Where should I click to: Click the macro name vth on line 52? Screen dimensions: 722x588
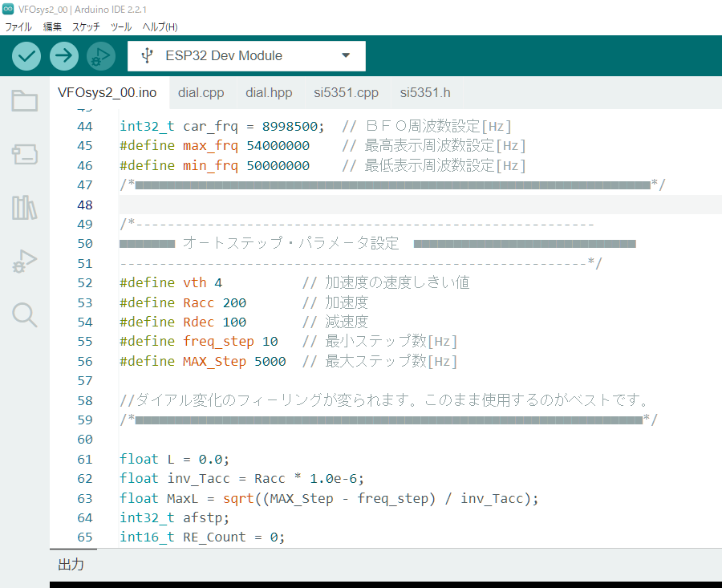tap(195, 282)
